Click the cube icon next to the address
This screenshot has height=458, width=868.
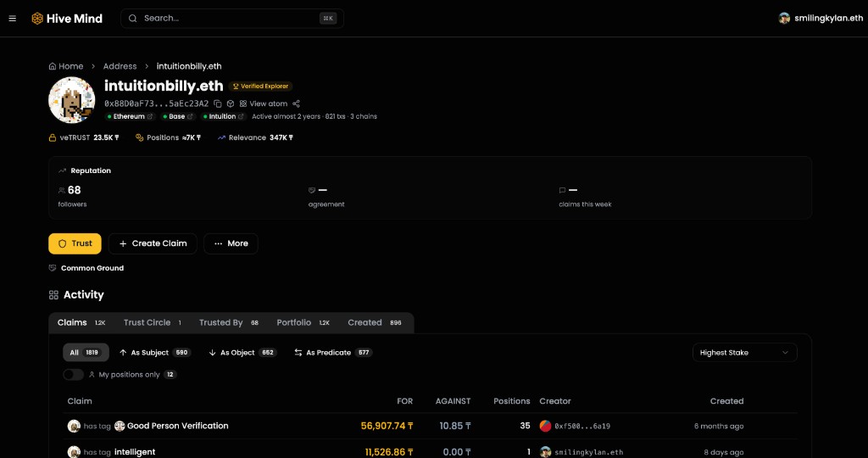(x=231, y=103)
